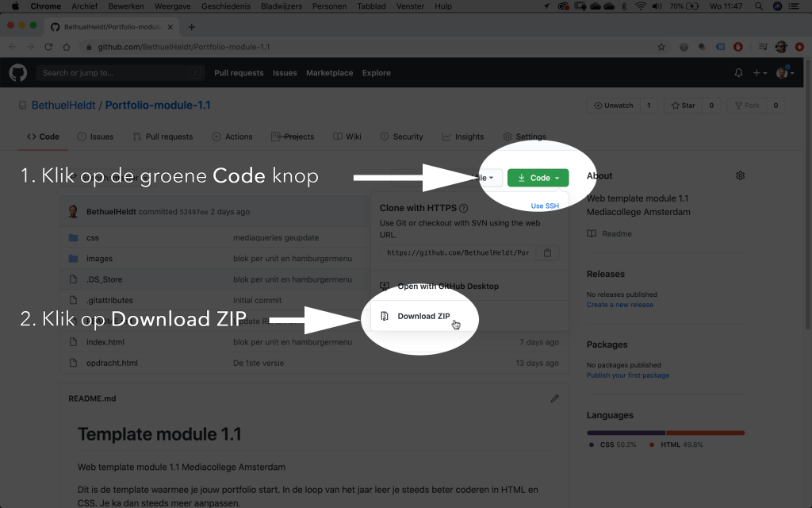Viewport: 812px width, 508px height.
Task: Click Download ZIP
Action: [x=423, y=316]
